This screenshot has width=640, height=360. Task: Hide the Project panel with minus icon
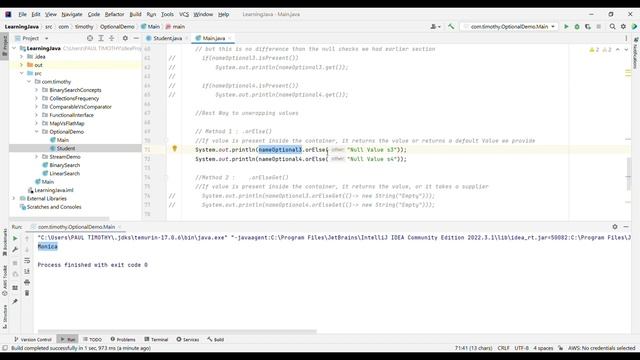pyautogui.click(x=136, y=38)
